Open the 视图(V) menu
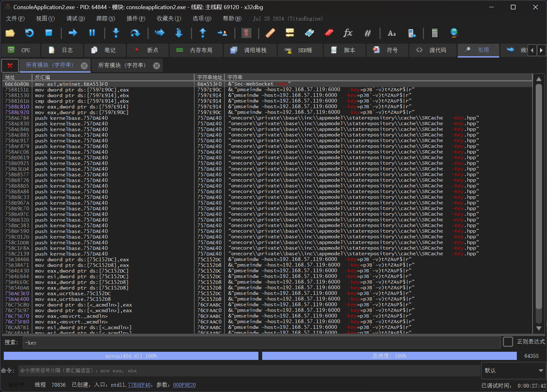 (45, 19)
